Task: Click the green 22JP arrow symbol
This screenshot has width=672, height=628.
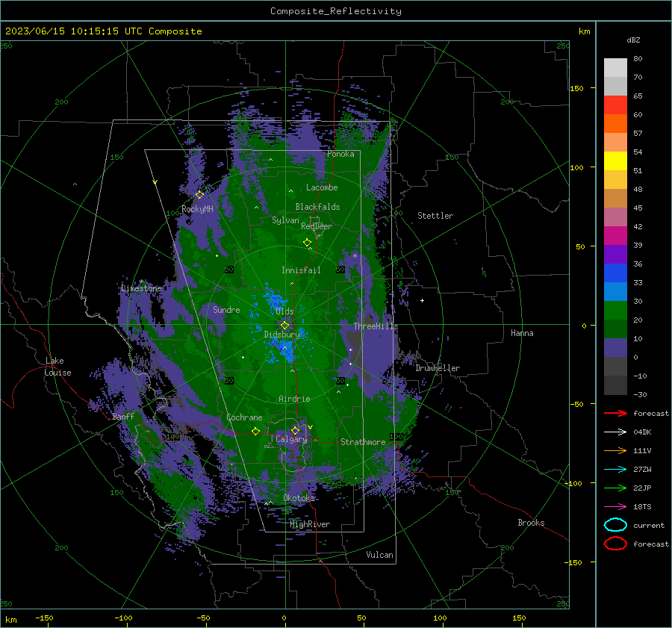Action: pyautogui.click(x=615, y=488)
